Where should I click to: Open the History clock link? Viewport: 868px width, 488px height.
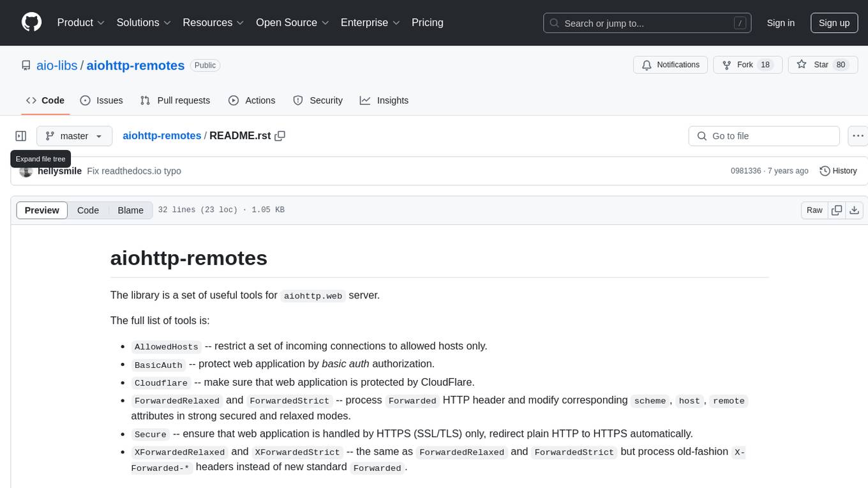[x=838, y=171]
